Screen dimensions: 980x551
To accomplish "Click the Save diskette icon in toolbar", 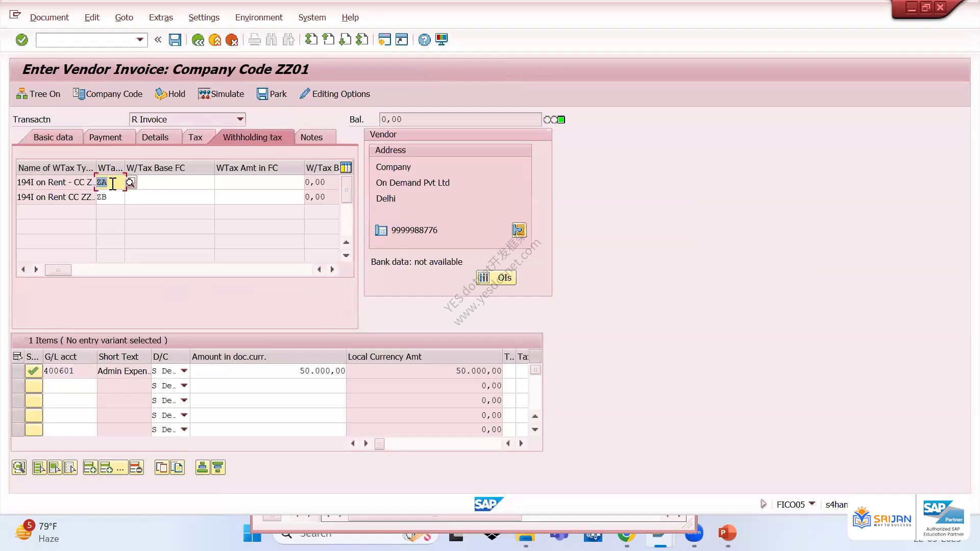I will [175, 40].
